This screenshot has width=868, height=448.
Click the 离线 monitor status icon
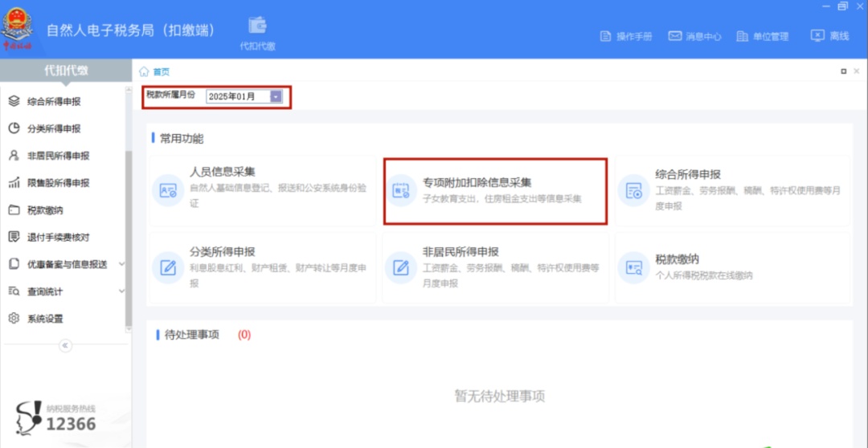(x=817, y=36)
